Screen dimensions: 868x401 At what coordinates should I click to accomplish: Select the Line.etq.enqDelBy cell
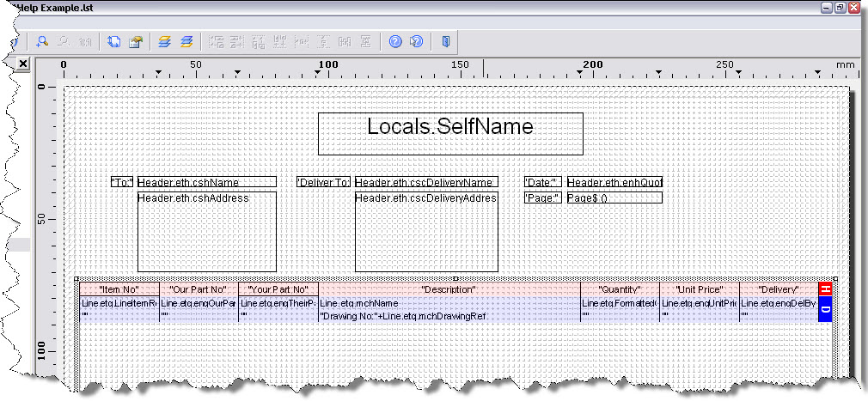779,303
